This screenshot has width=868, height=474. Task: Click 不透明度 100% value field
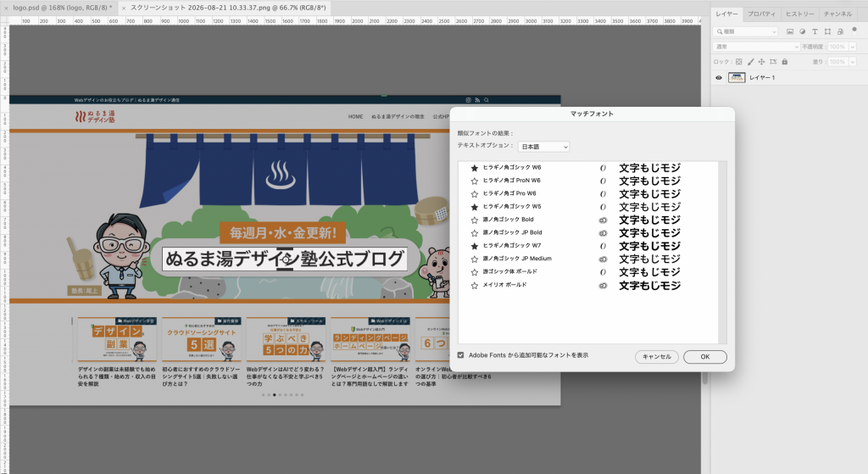point(838,47)
